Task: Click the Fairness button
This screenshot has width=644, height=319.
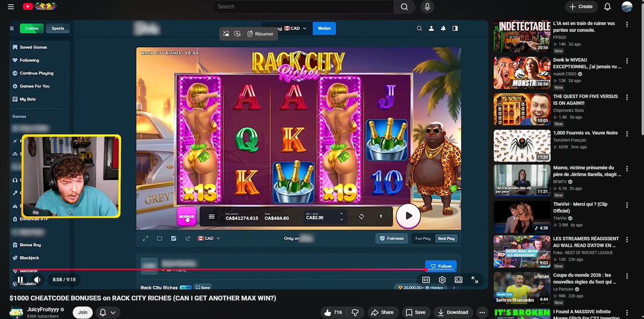Action: (x=392, y=239)
